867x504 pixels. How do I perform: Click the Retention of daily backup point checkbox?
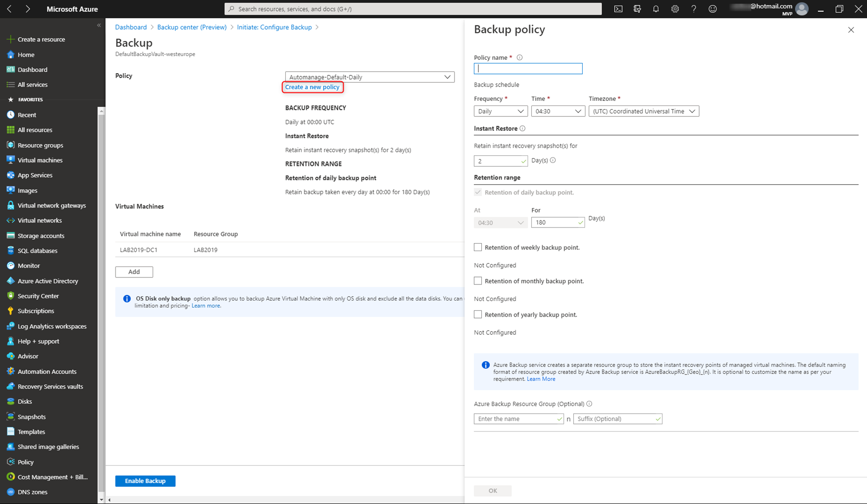478,192
